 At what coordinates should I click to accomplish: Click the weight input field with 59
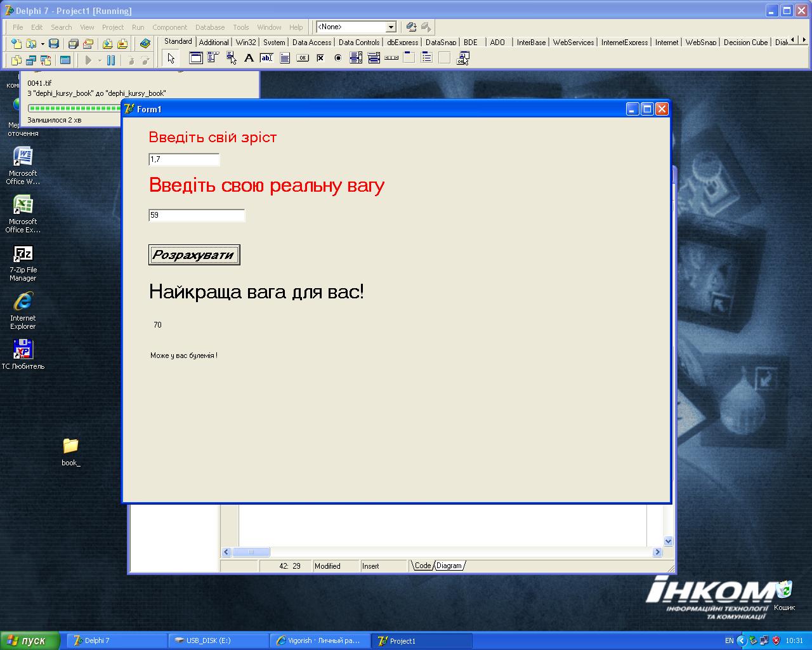tap(196, 216)
